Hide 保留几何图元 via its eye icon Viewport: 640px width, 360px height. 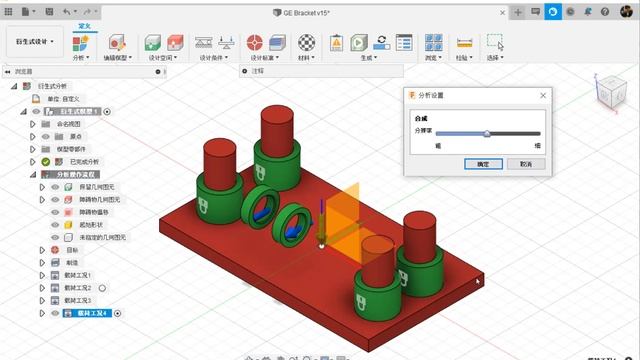click(55, 187)
